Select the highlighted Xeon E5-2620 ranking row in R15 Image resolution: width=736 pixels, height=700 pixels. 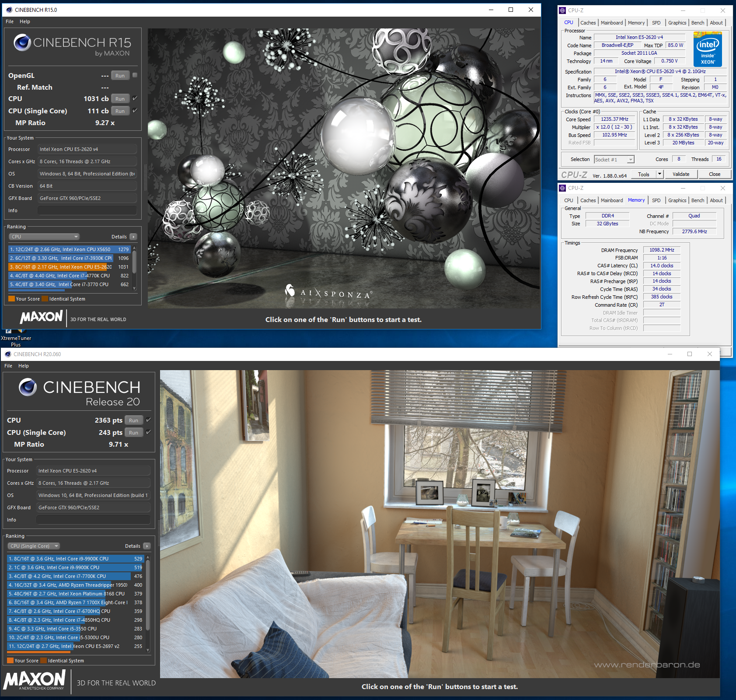[x=70, y=267]
